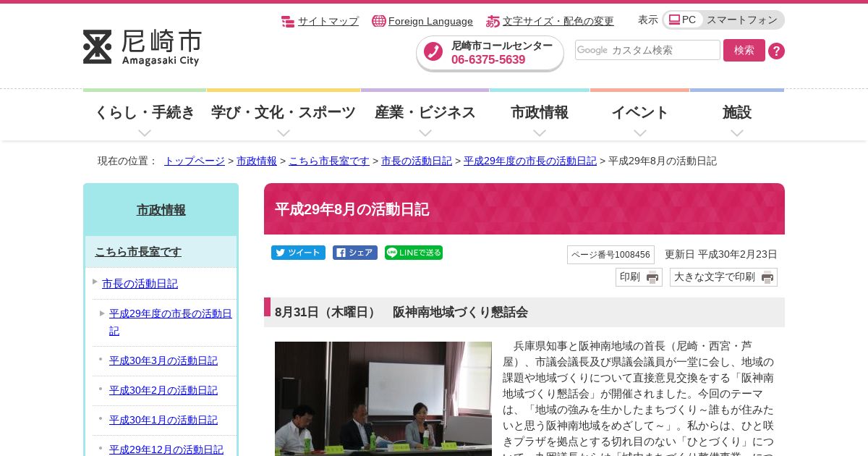
Task: Click the 印刷 print button
Action: 639,277
